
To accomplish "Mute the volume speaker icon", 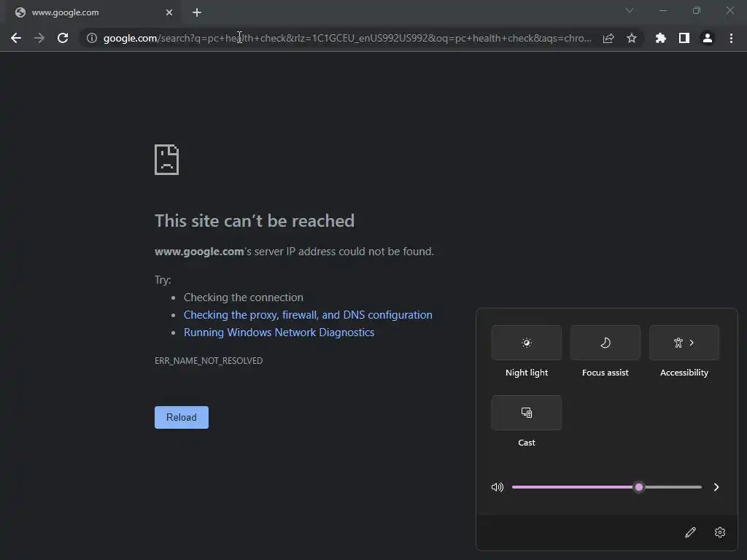I will pyautogui.click(x=498, y=486).
